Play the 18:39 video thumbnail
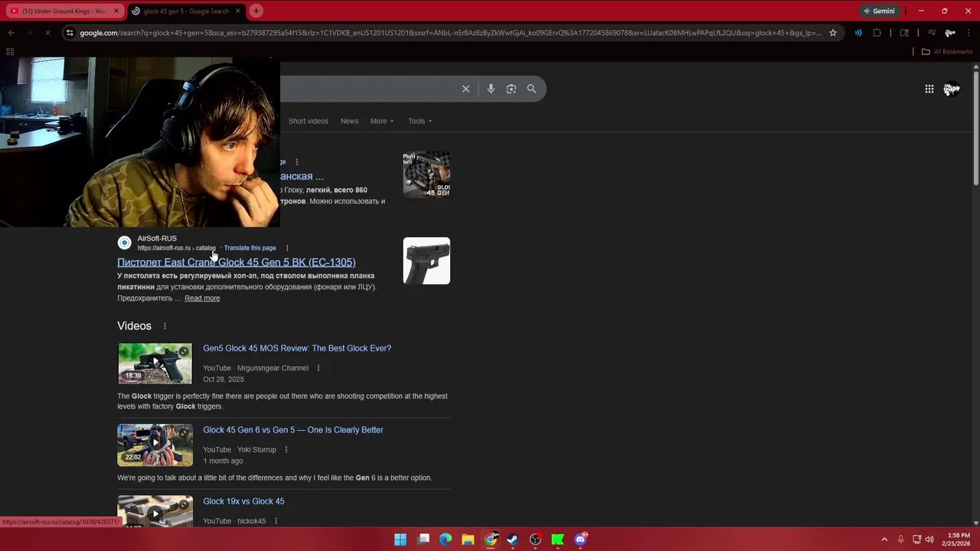The height and width of the screenshot is (551, 980). pyautogui.click(x=155, y=363)
